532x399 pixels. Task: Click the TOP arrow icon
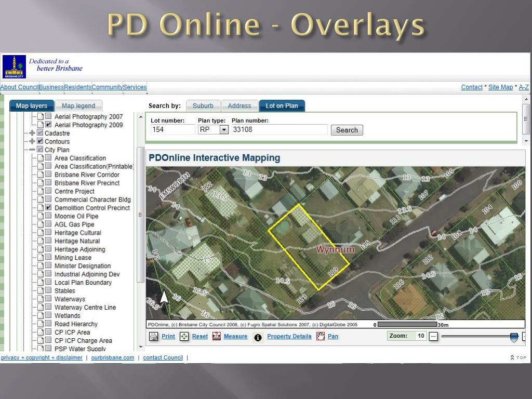512,357
